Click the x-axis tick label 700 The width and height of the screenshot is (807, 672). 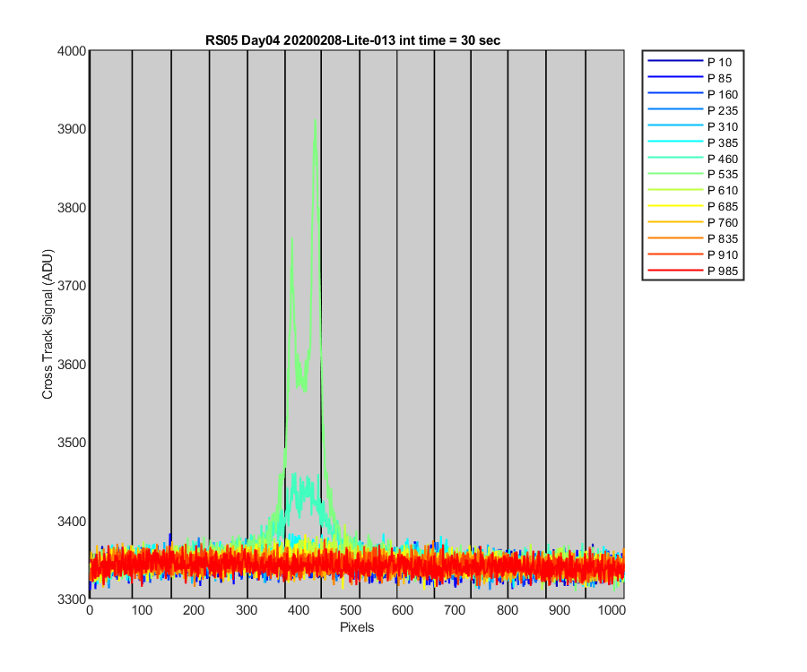click(x=455, y=610)
